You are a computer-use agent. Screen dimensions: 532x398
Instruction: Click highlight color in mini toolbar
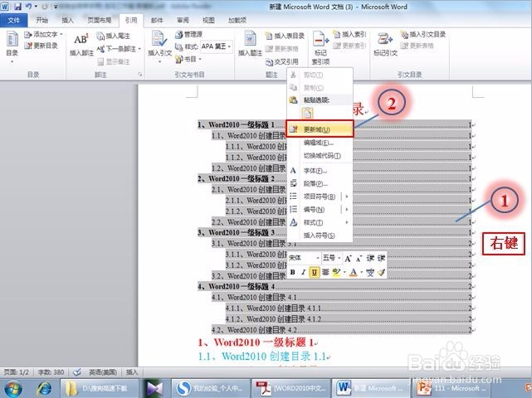point(336,272)
